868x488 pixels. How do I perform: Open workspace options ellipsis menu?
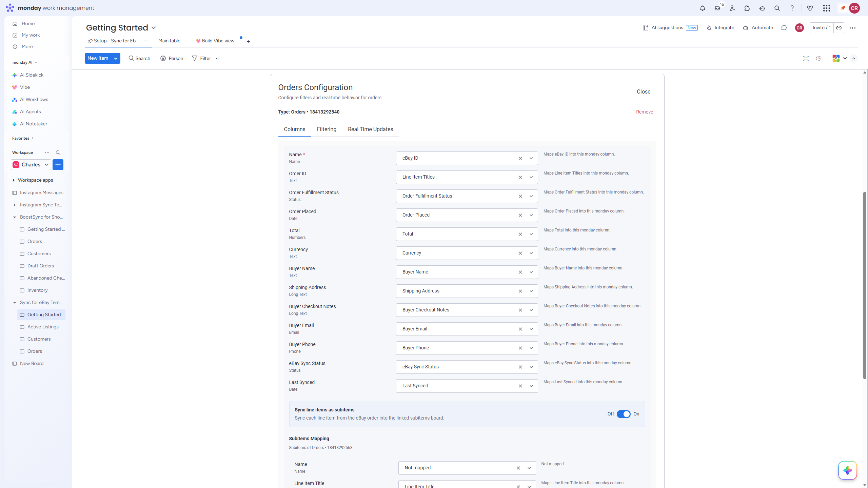coord(47,152)
